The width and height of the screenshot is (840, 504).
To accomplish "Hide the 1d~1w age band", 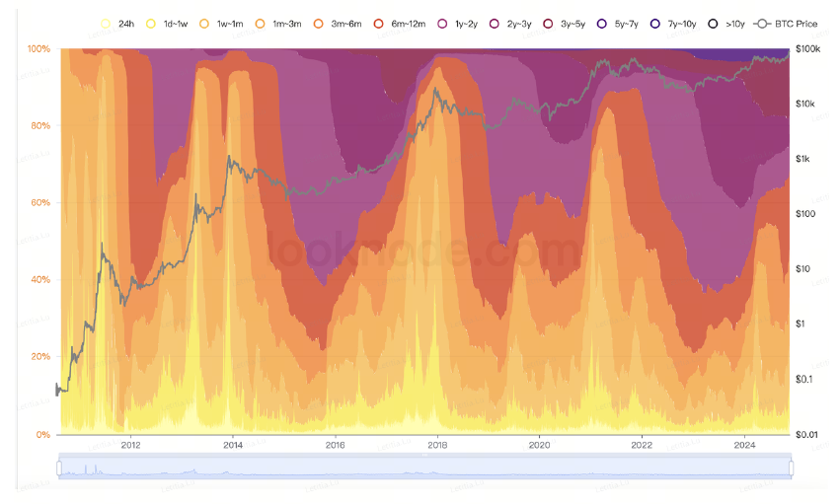I will point(151,23).
